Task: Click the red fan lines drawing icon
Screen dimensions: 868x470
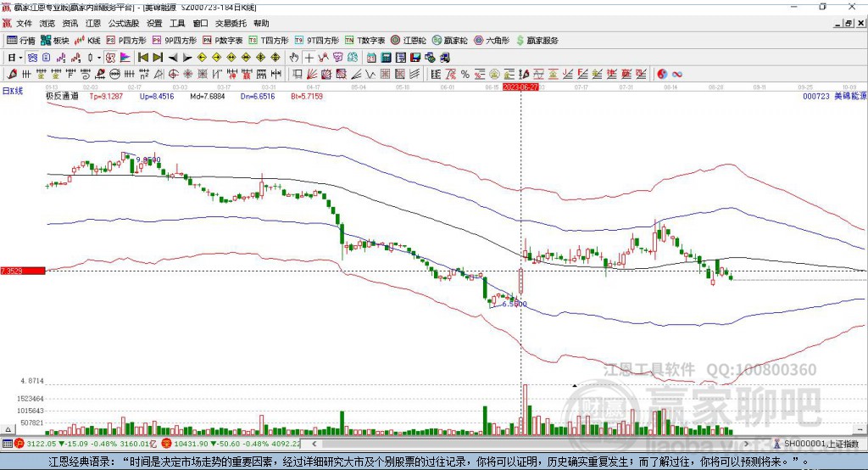Action: pos(312,75)
